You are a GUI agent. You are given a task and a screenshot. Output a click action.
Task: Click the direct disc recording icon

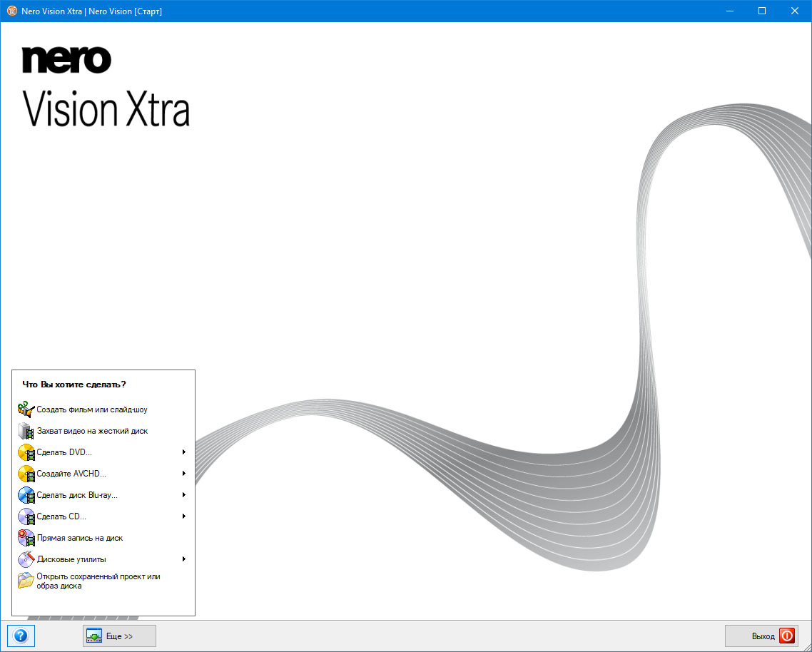pyautogui.click(x=26, y=538)
